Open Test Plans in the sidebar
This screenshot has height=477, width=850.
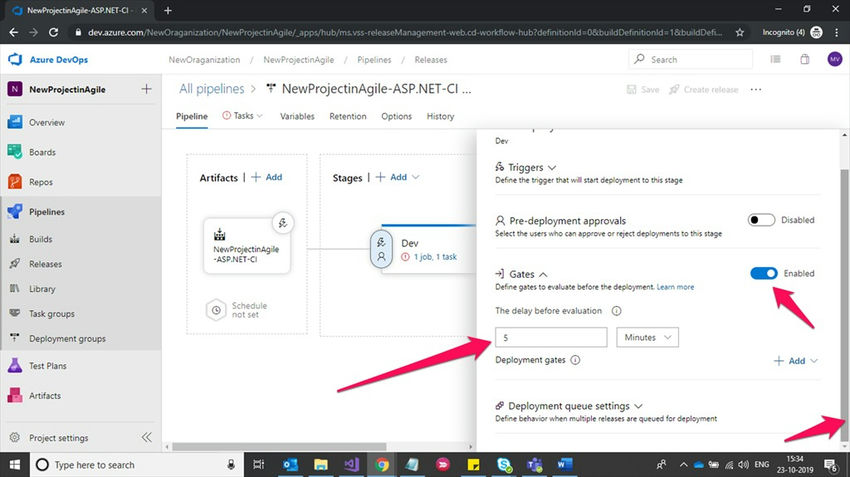(x=48, y=366)
